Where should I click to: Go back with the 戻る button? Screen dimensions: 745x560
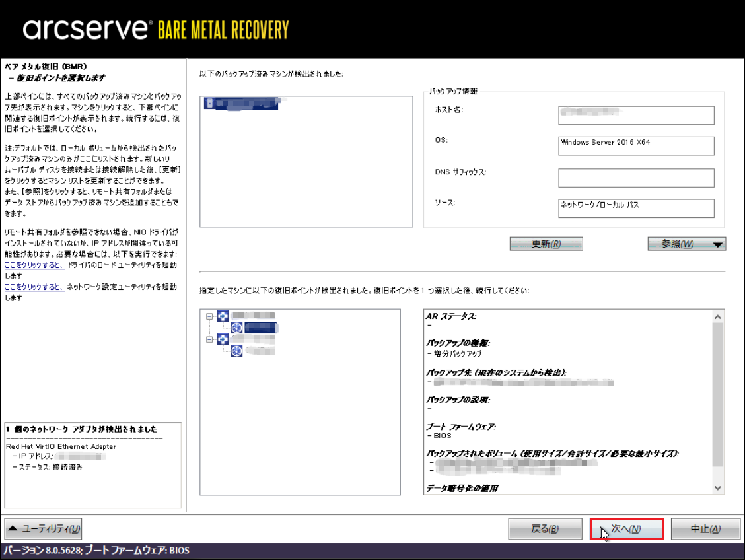[x=545, y=529]
